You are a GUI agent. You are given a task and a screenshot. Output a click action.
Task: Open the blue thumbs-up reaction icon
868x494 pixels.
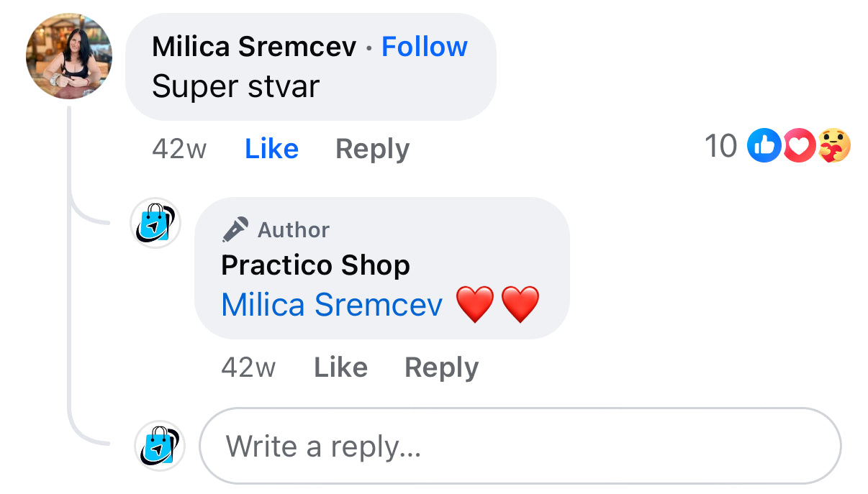pyautogui.click(x=764, y=146)
